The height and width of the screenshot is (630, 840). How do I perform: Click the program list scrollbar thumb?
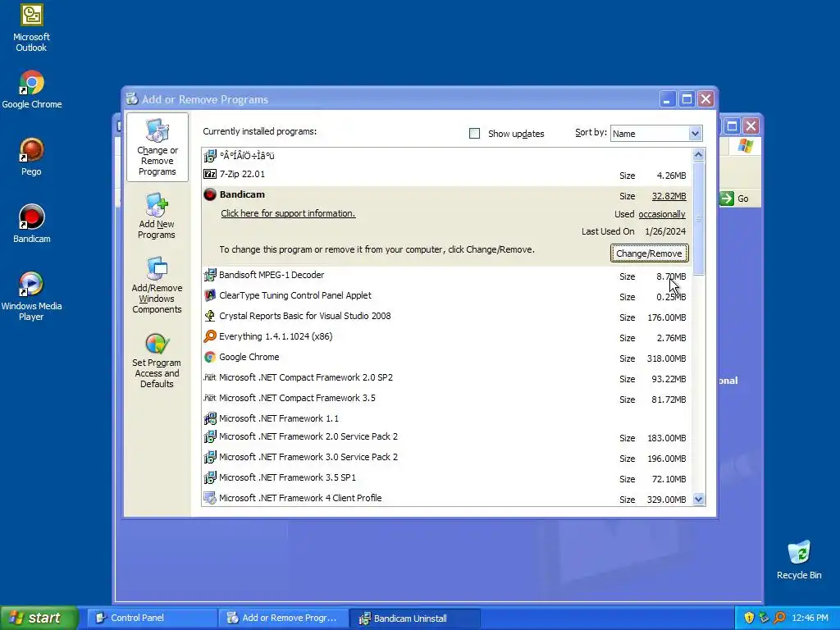(x=698, y=218)
